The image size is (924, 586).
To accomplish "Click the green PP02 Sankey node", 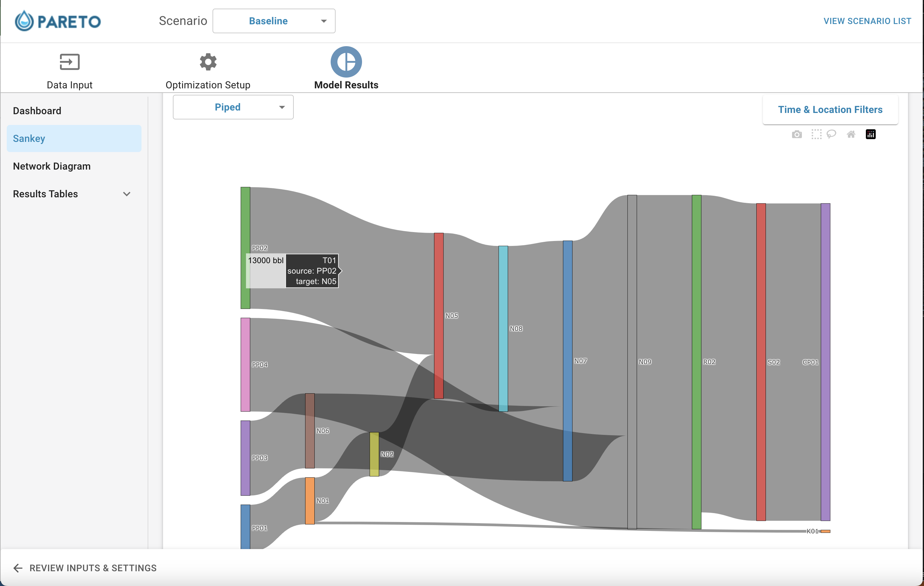I will (x=245, y=248).
